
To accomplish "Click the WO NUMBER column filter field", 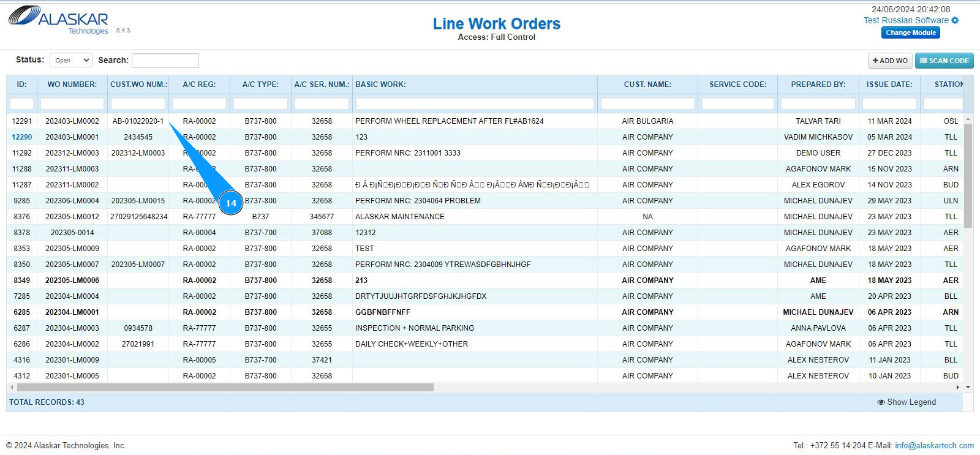I will coord(72,103).
